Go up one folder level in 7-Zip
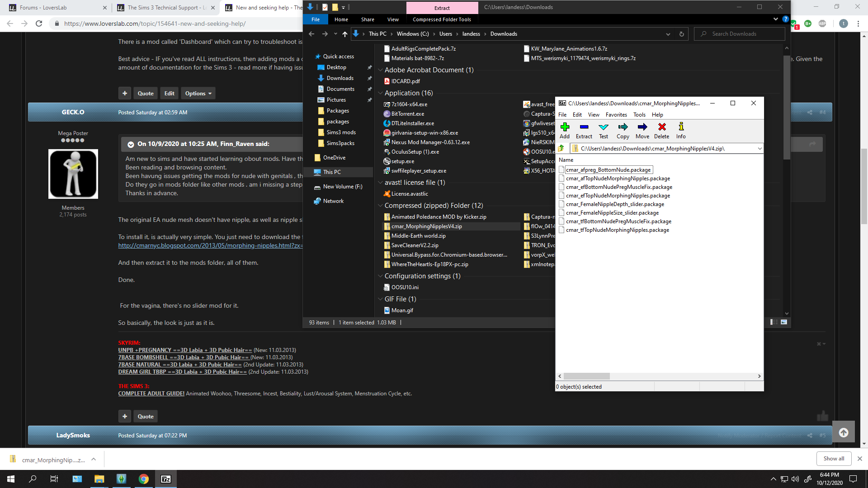This screenshot has height=488, width=868. coord(561,148)
